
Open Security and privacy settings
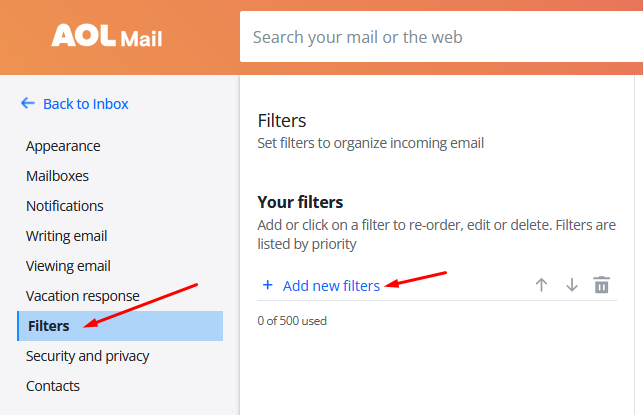87,356
